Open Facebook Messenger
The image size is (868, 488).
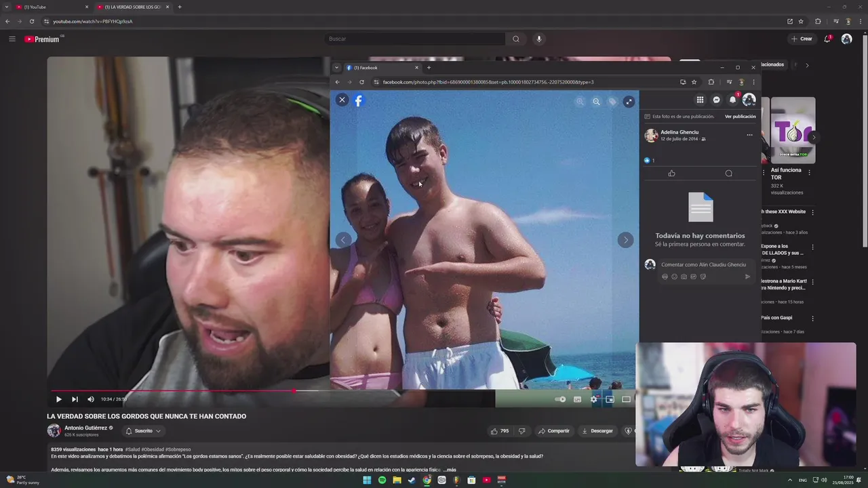716,100
